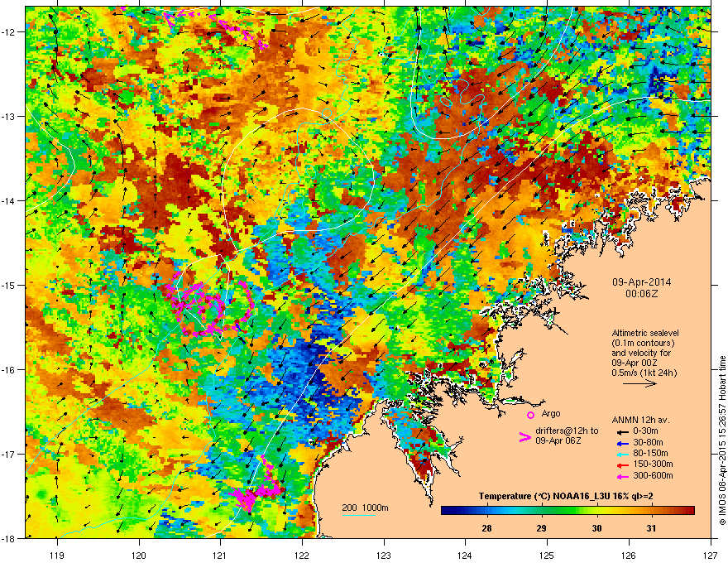Click the 'Argo' legend label
Screen dimensions: 728x563
pyautogui.click(x=551, y=413)
